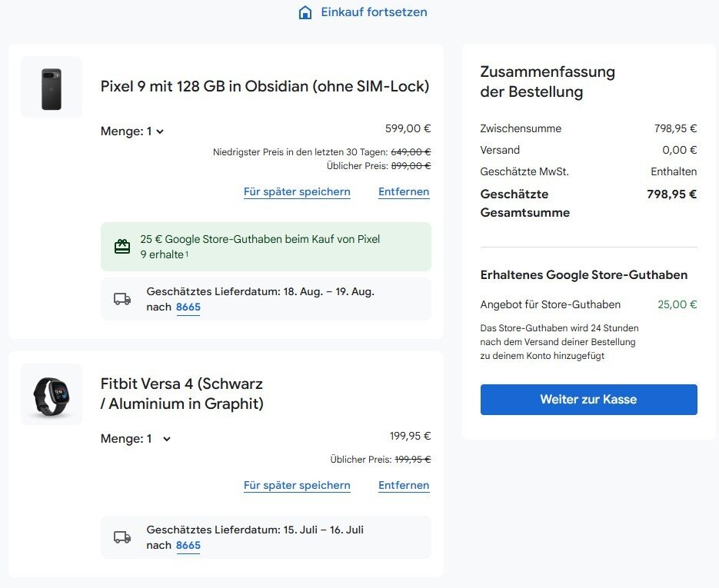Open the Pixel 9 product thumbnail
Viewport: 719px width, 588px height.
[x=52, y=87]
